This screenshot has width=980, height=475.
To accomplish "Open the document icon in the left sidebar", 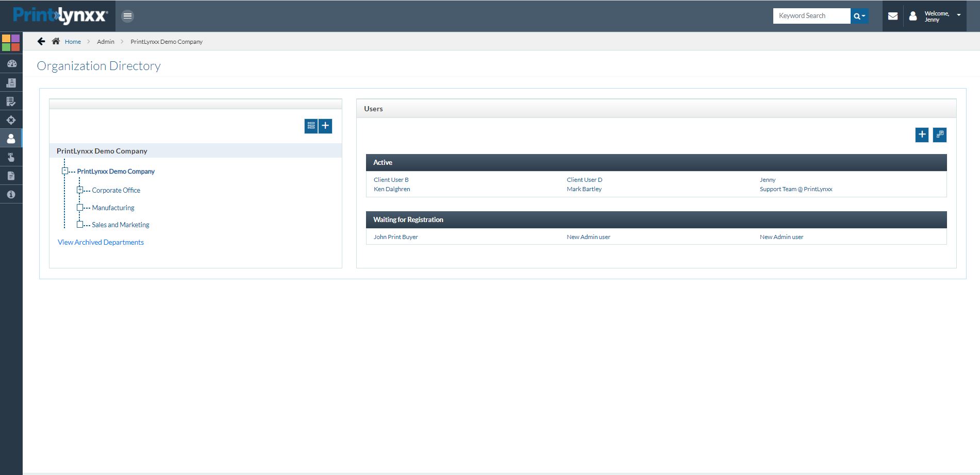I will coord(11,175).
